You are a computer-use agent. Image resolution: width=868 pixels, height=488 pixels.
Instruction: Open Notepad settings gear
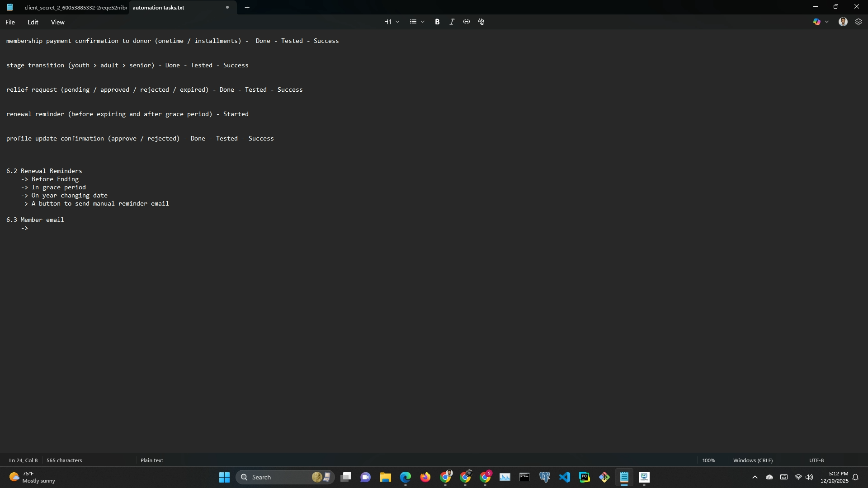(859, 22)
